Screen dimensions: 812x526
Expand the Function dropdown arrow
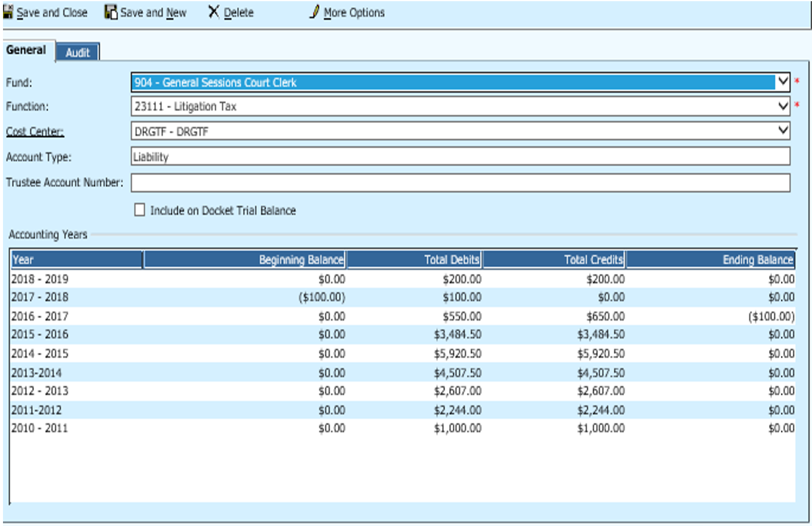(x=783, y=106)
